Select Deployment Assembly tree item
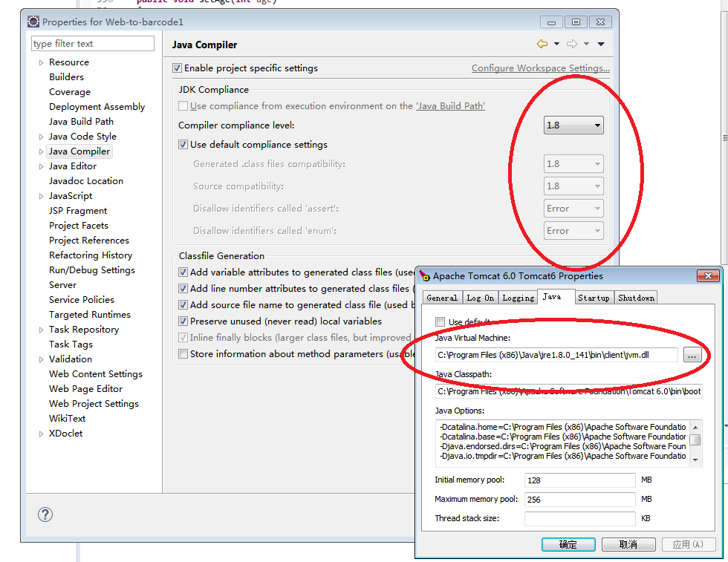 97,107
